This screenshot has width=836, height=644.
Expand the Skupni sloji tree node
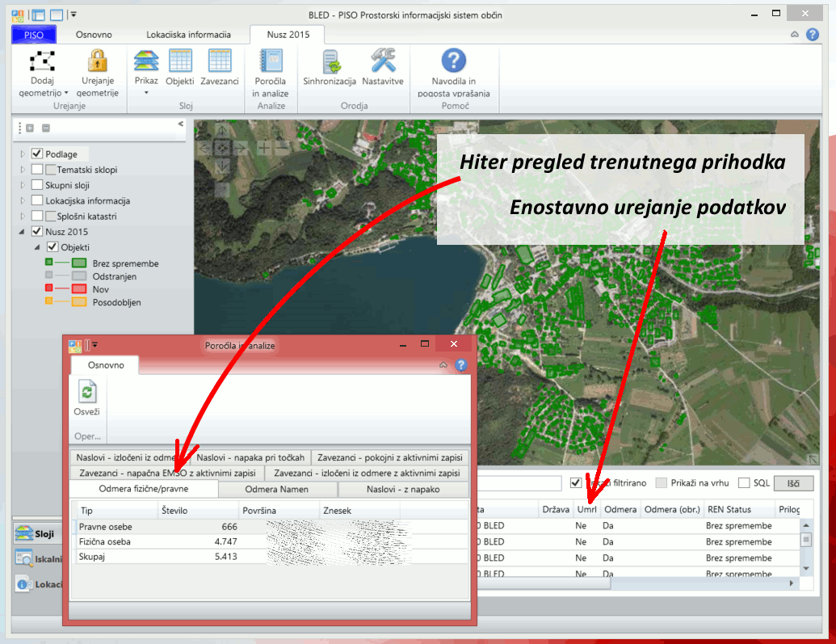coord(23,185)
